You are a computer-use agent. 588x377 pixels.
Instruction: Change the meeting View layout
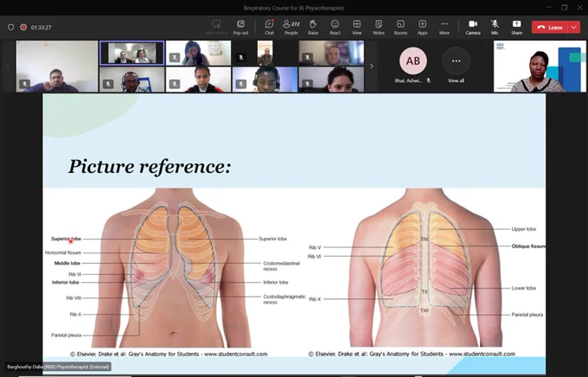pos(356,27)
